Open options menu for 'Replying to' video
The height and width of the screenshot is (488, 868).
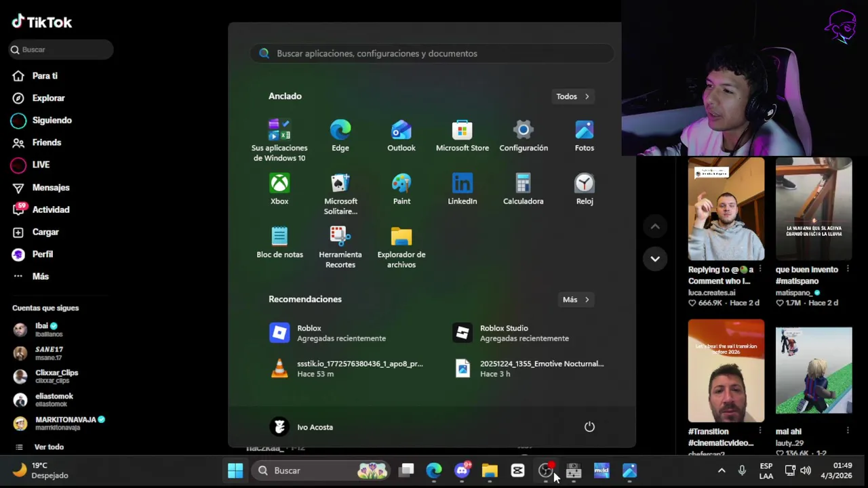tap(760, 269)
